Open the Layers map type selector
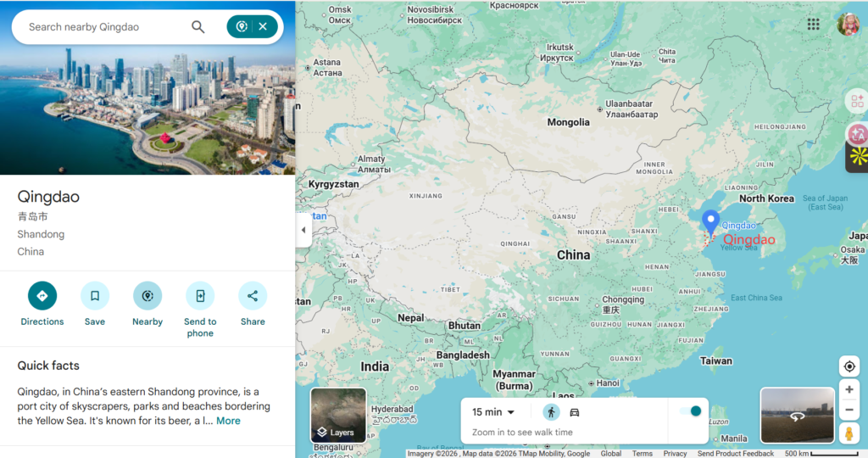 point(338,416)
